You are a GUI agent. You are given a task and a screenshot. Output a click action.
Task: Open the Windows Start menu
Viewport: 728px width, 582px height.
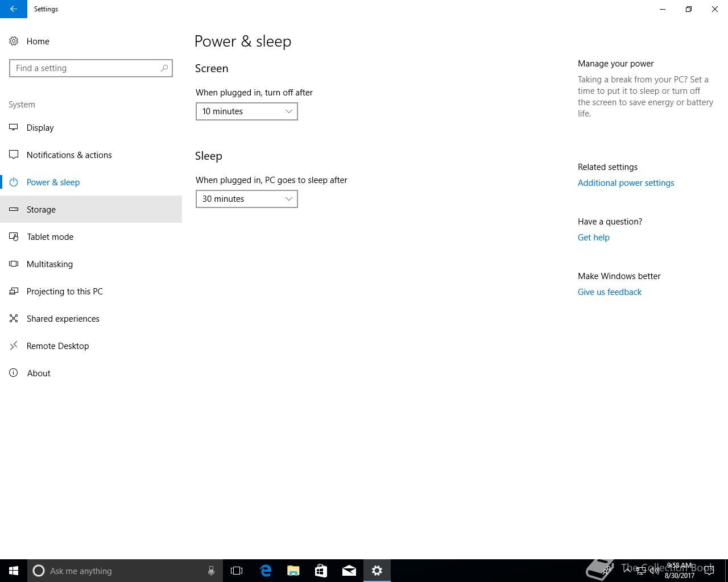pyautogui.click(x=14, y=571)
